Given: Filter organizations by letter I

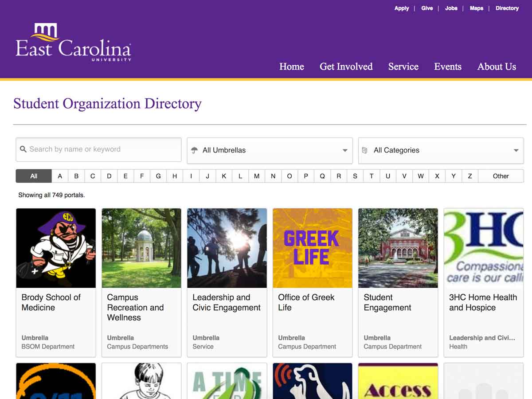Looking at the screenshot, I should (x=191, y=176).
